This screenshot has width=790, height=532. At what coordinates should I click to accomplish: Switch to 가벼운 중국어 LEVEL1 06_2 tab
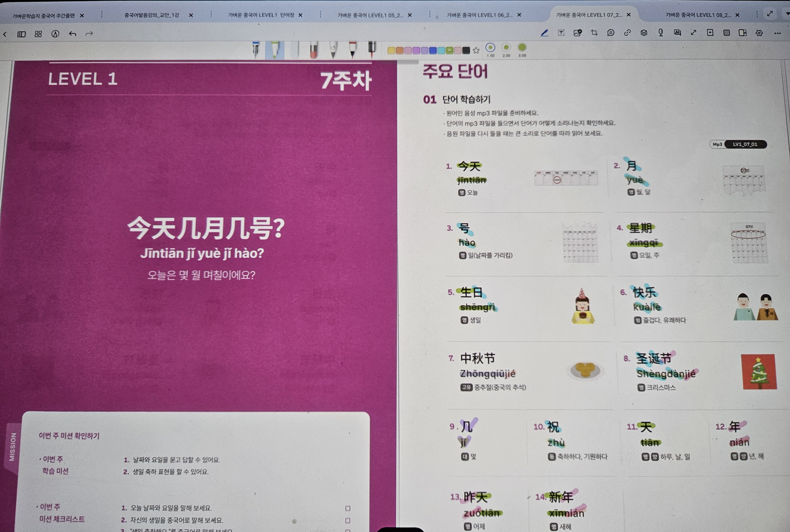pos(479,15)
